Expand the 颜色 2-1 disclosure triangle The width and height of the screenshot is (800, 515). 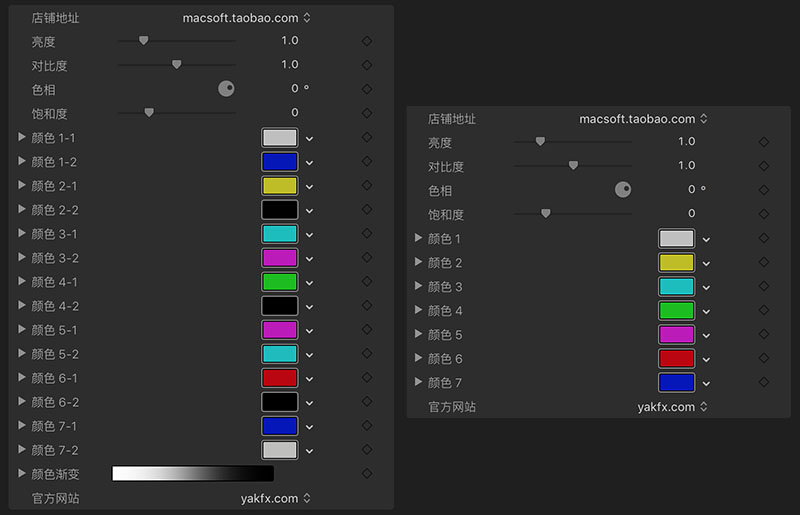coord(21,185)
